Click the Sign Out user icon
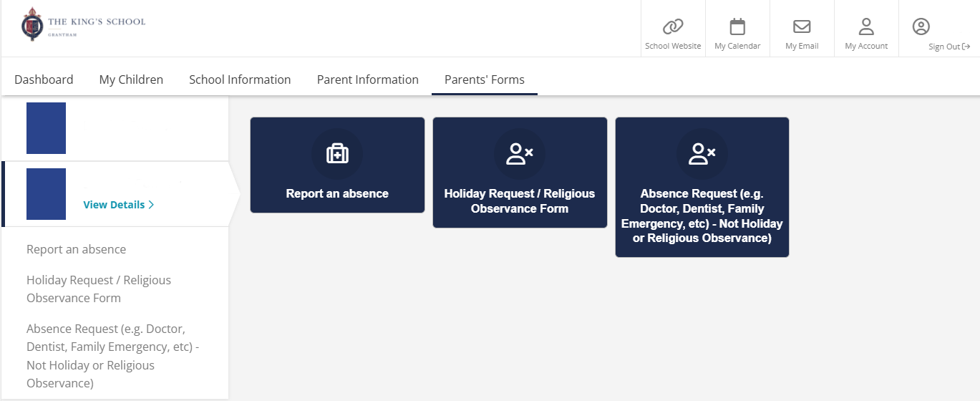This screenshot has width=980, height=401. click(x=921, y=27)
